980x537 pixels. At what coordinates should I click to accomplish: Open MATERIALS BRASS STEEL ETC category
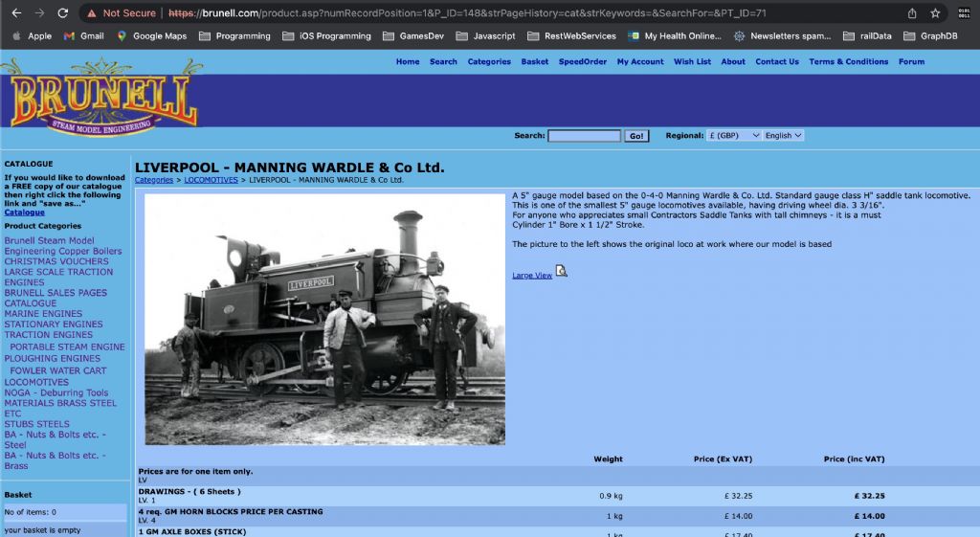[x=60, y=408]
